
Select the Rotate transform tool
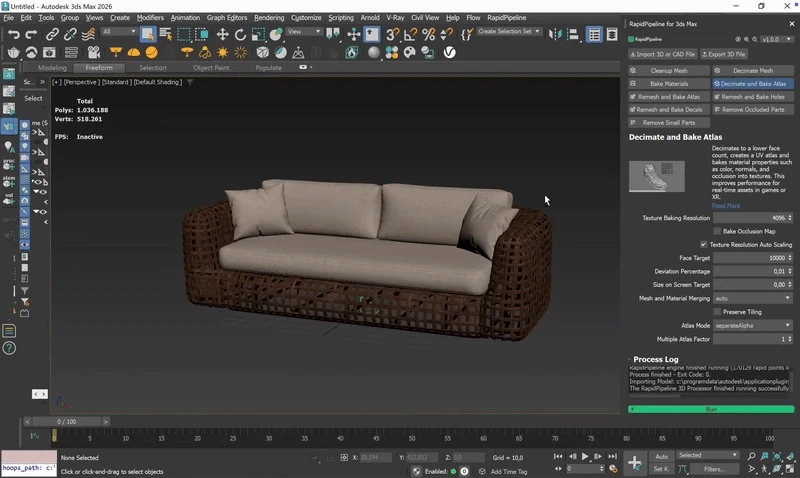click(x=241, y=34)
